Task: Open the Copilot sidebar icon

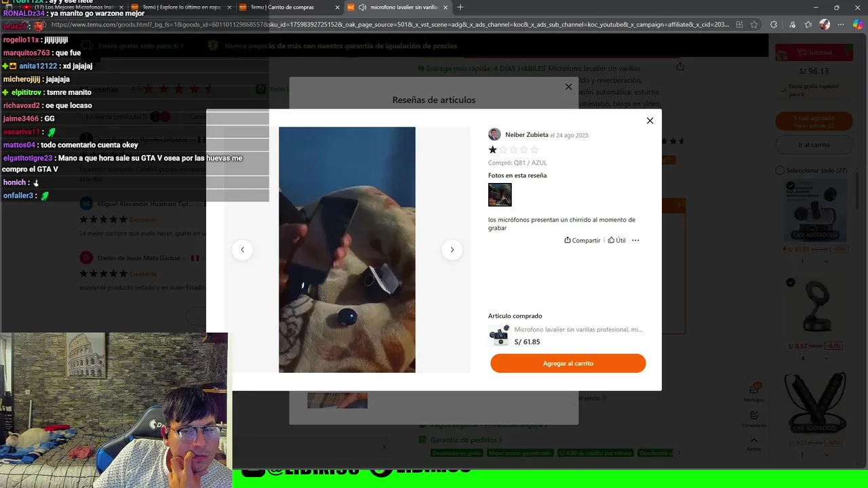Action: [x=858, y=24]
